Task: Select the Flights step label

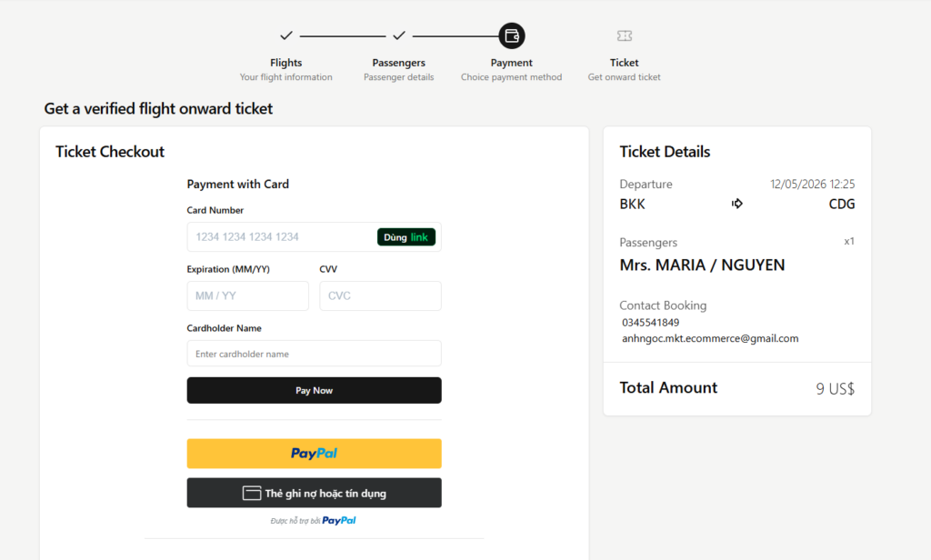Action: 285,62
